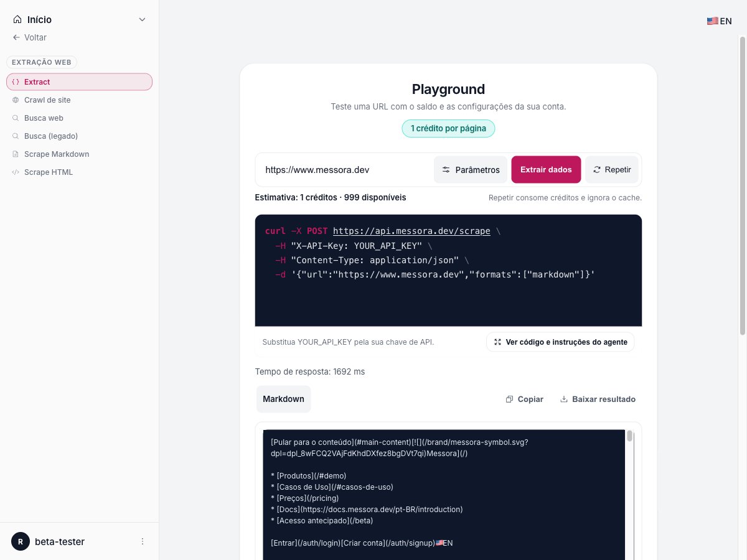This screenshot has height=560, width=747.
Task: Click the download icon beside Baixar resultado
Action: (564, 399)
